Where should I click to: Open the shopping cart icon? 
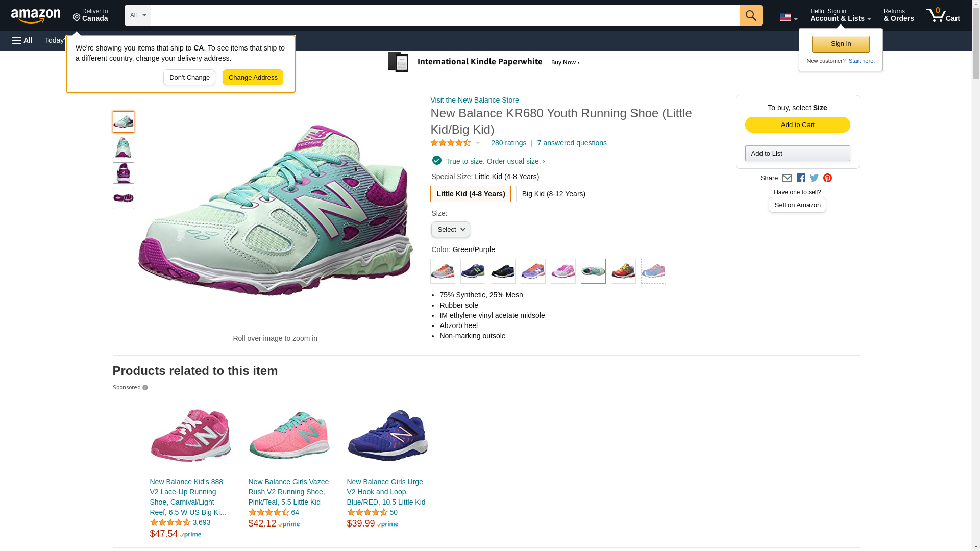(x=942, y=15)
